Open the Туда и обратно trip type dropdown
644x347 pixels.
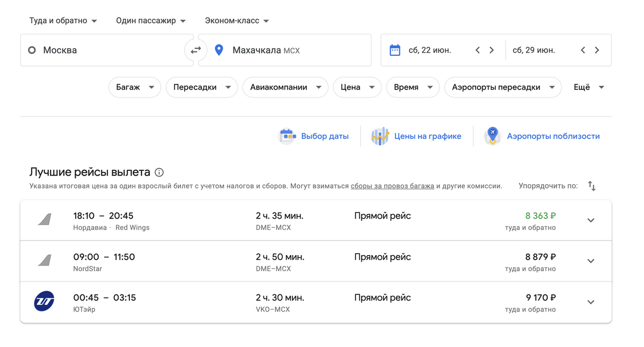tap(63, 20)
